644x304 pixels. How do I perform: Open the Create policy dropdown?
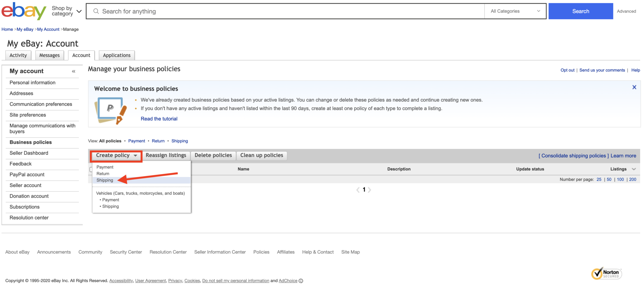[x=116, y=155]
